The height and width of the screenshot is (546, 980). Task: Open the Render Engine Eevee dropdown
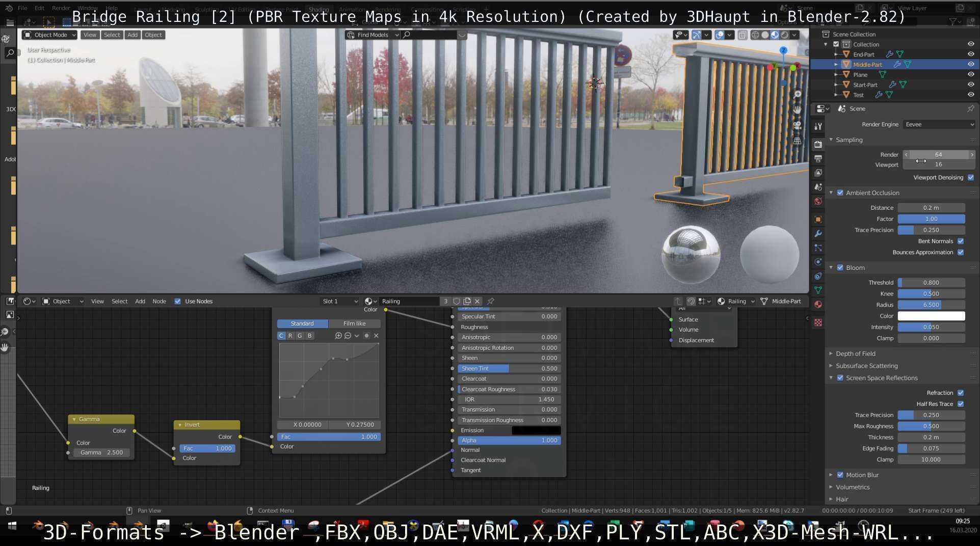(939, 124)
